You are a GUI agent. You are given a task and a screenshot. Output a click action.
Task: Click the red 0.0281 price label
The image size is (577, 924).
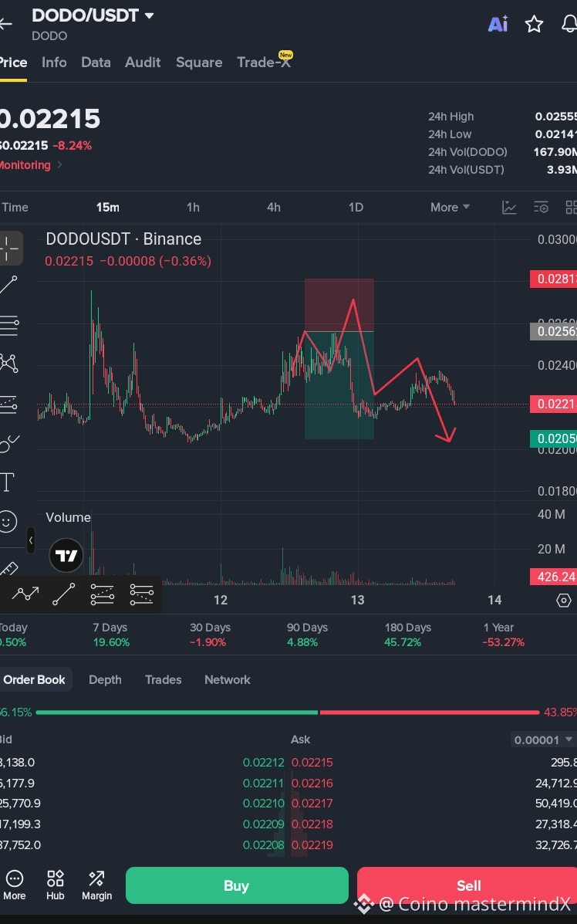point(553,279)
